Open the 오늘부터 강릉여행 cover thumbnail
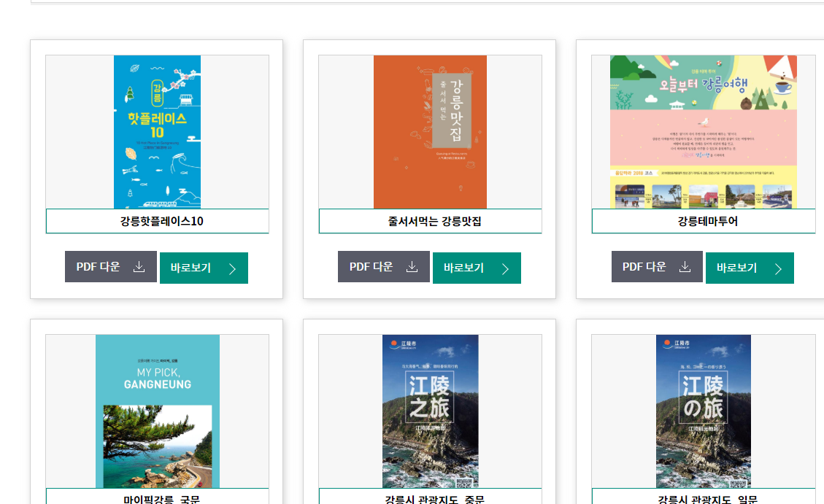 (703, 132)
